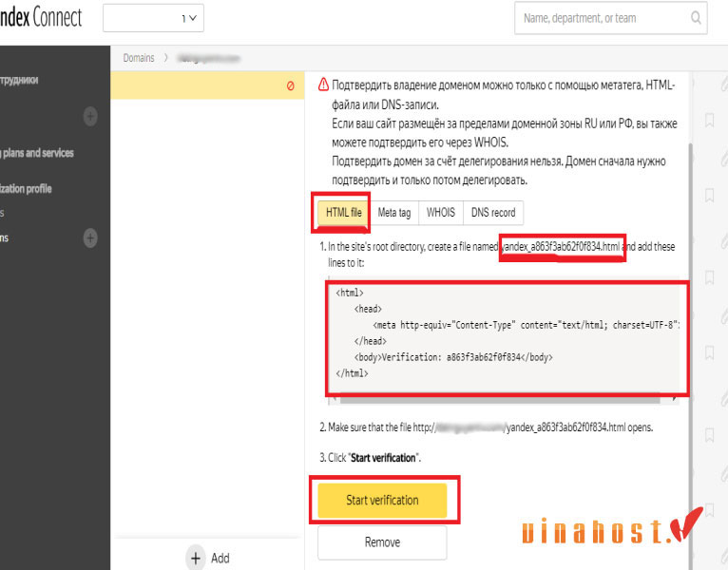
Task: Switch to the DNS record tab
Action: (493, 213)
